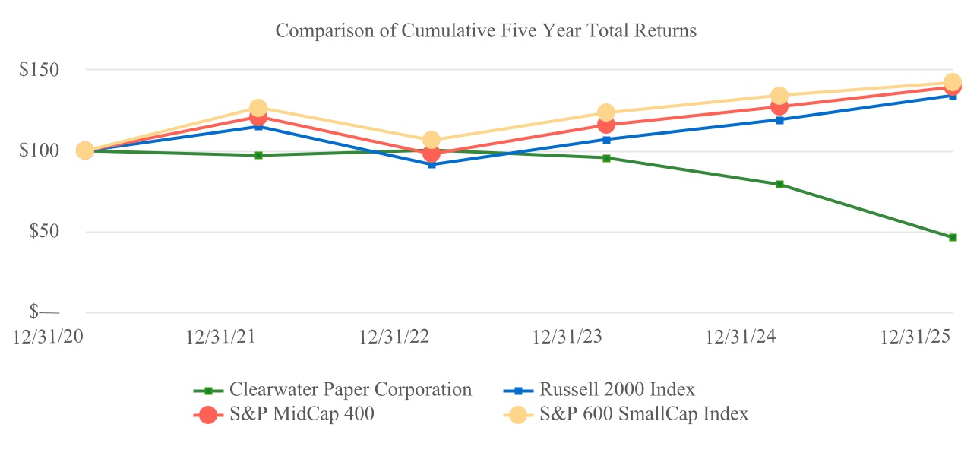Click the 12/31/22 x-axis date label

pos(394,337)
